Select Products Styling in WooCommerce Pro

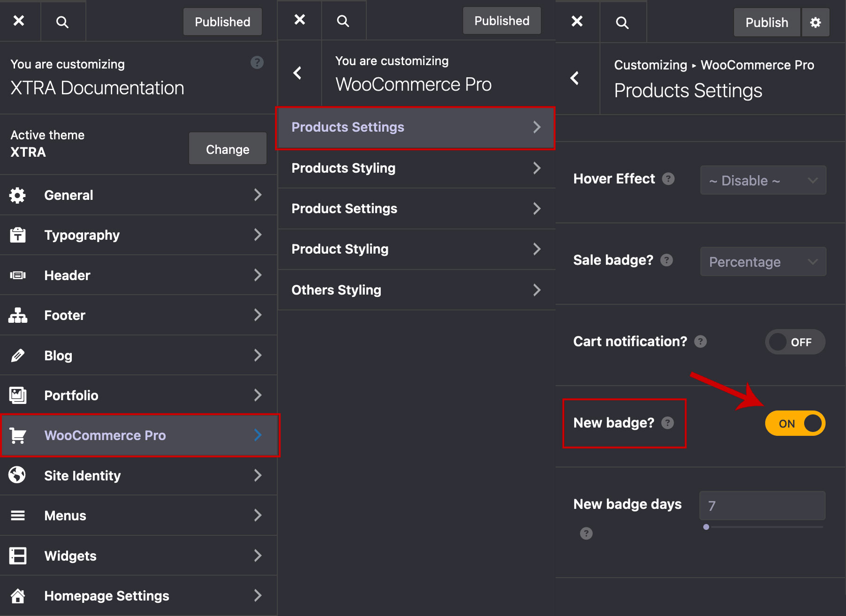click(x=416, y=168)
